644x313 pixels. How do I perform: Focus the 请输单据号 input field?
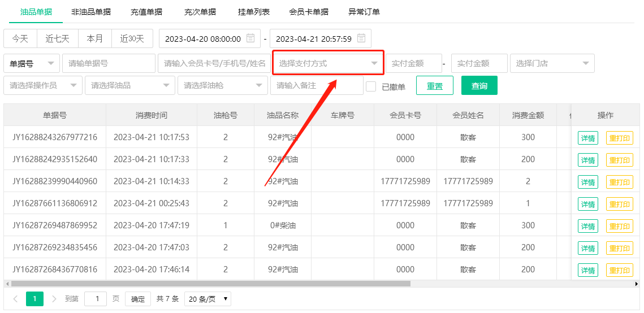109,63
